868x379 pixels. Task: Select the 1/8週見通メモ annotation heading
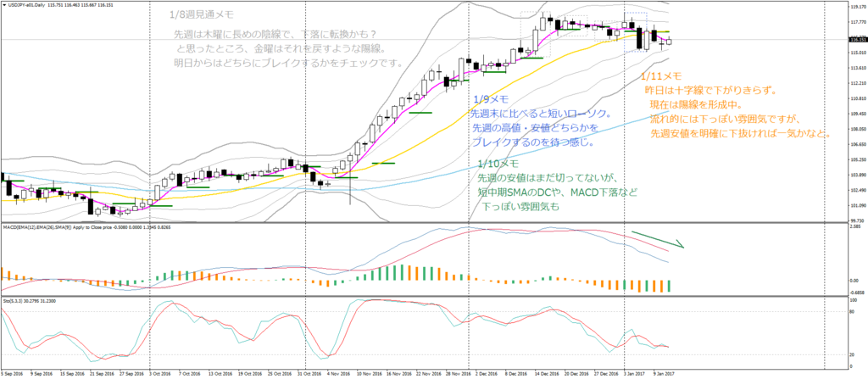pos(202,15)
